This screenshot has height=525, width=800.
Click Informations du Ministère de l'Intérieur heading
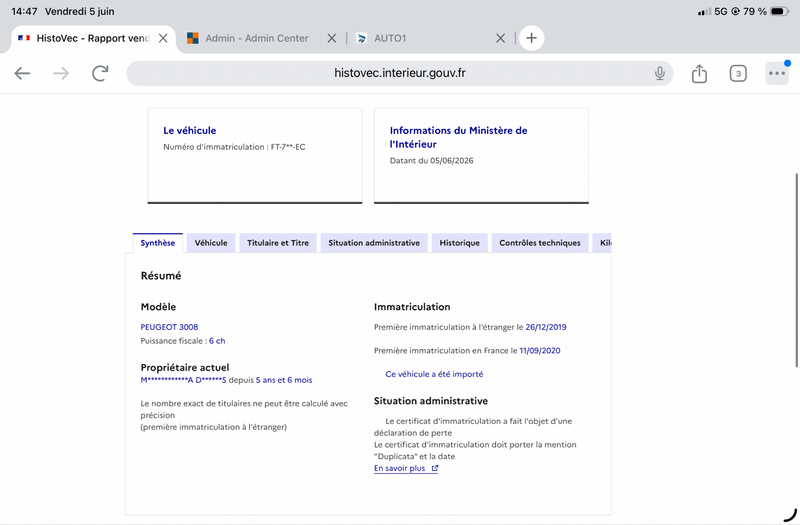[x=458, y=137]
